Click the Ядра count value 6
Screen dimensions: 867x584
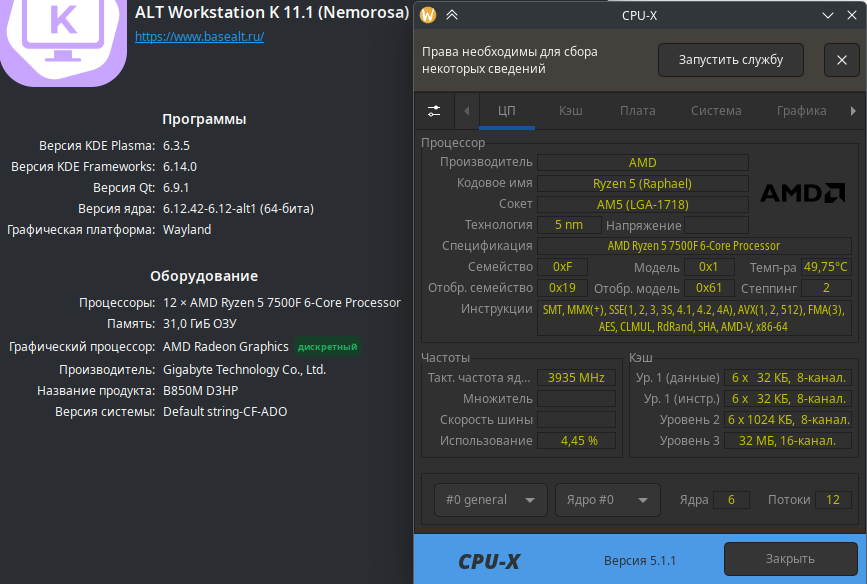(732, 500)
